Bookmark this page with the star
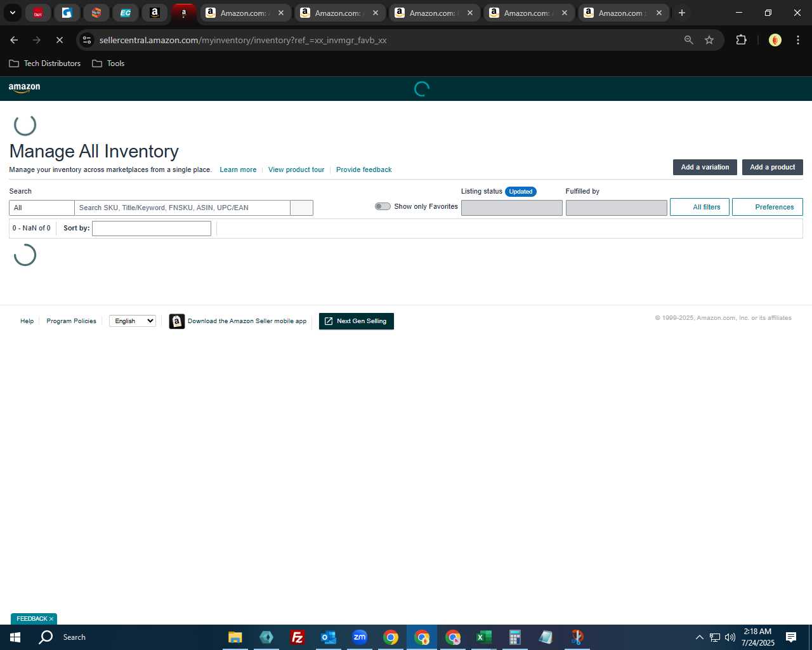812x650 pixels. pos(709,40)
